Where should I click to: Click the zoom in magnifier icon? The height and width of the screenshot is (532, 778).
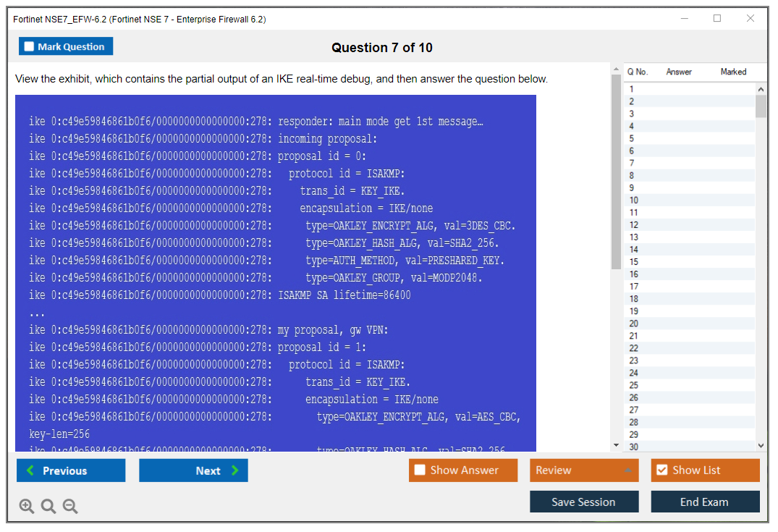coord(27,507)
